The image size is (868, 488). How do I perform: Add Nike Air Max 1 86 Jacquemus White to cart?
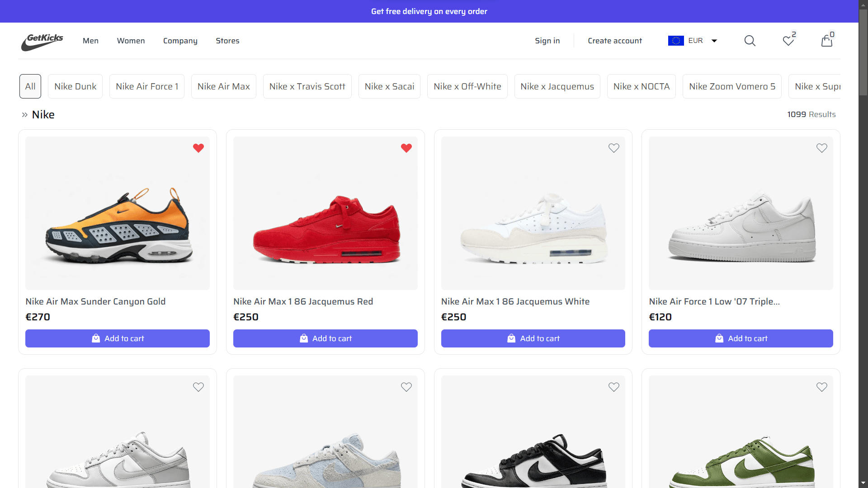(x=533, y=338)
